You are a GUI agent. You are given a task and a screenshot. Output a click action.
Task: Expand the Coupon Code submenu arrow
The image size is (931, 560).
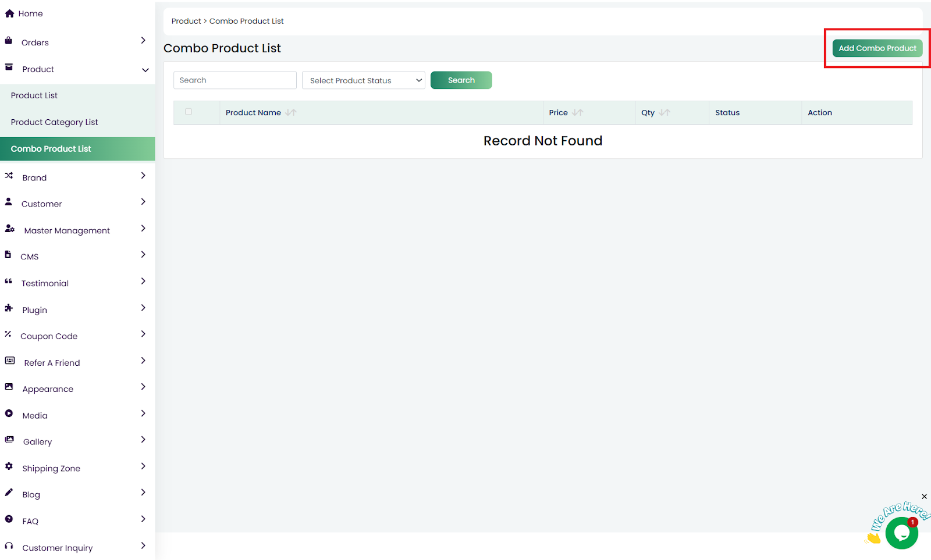143,334
